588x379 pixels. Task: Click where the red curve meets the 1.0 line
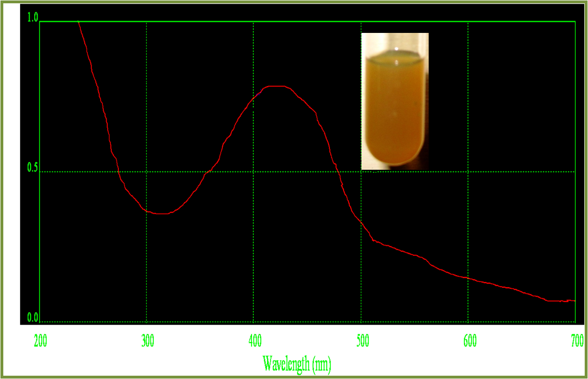click(78, 22)
